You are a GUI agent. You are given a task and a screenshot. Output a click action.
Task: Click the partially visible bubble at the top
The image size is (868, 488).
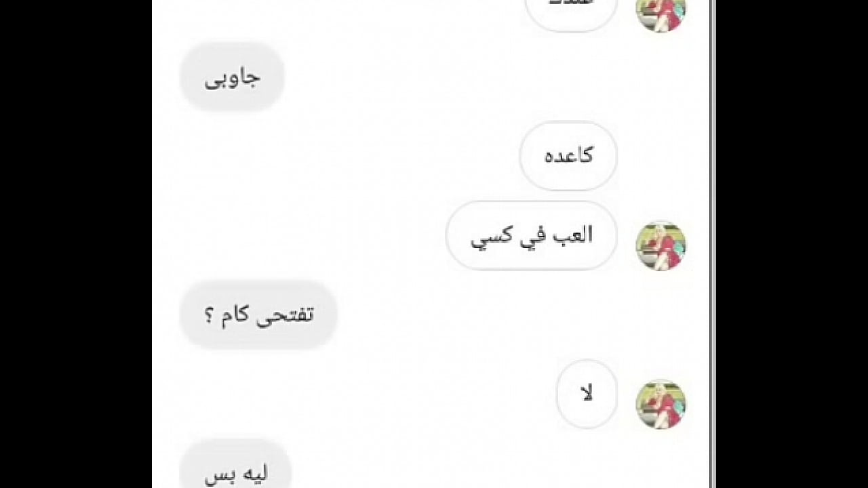point(571,14)
